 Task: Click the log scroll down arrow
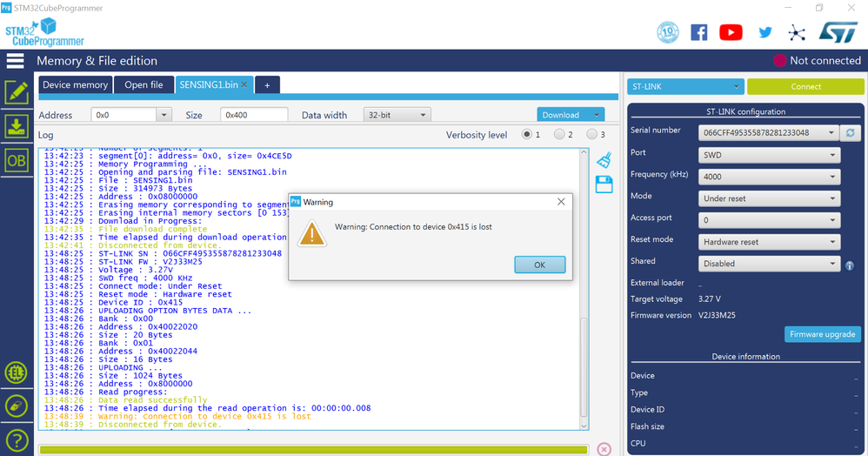tap(584, 426)
